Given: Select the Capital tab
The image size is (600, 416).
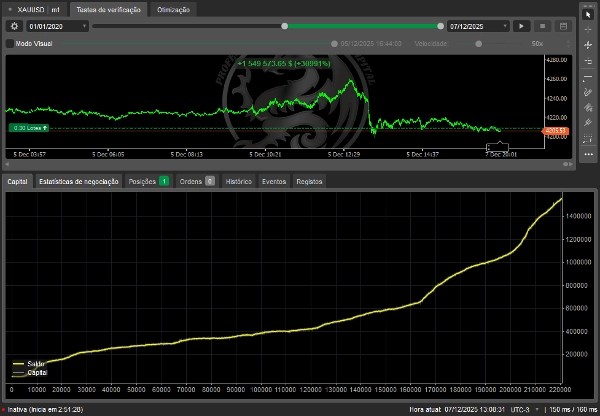Looking at the screenshot, I should (x=18, y=181).
